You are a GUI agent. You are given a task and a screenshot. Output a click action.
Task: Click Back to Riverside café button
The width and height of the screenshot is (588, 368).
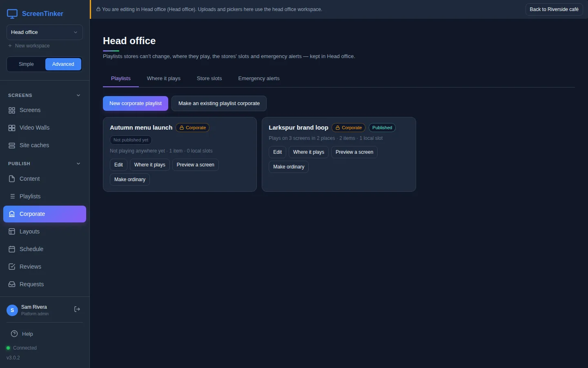tap(554, 9)
